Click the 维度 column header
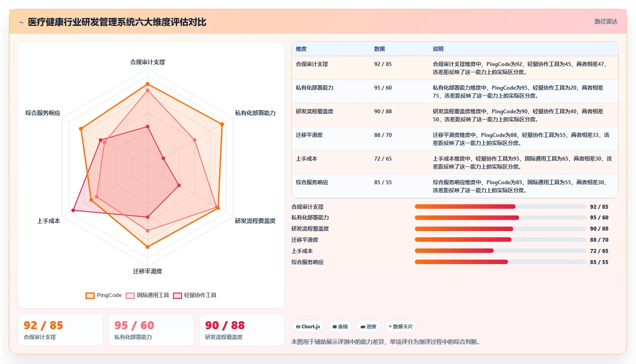The image size is (636, 364). [301, 49]
